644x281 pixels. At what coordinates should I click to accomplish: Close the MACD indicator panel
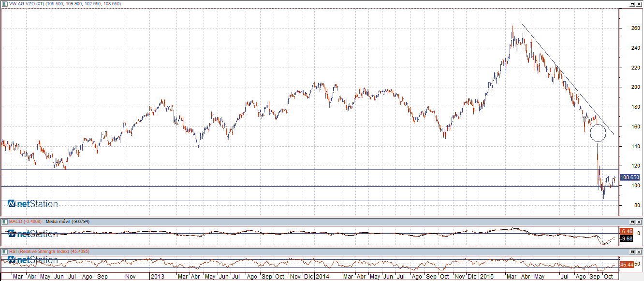639,221
